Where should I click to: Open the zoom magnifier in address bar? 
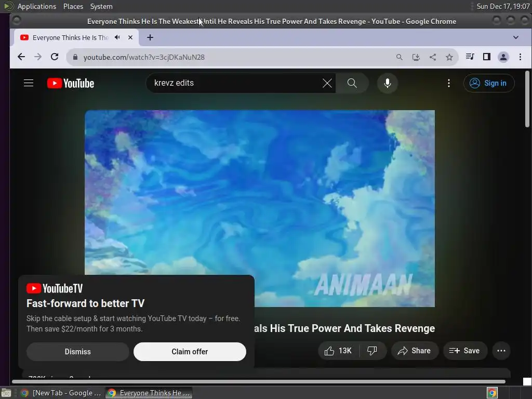pos(400,57)
